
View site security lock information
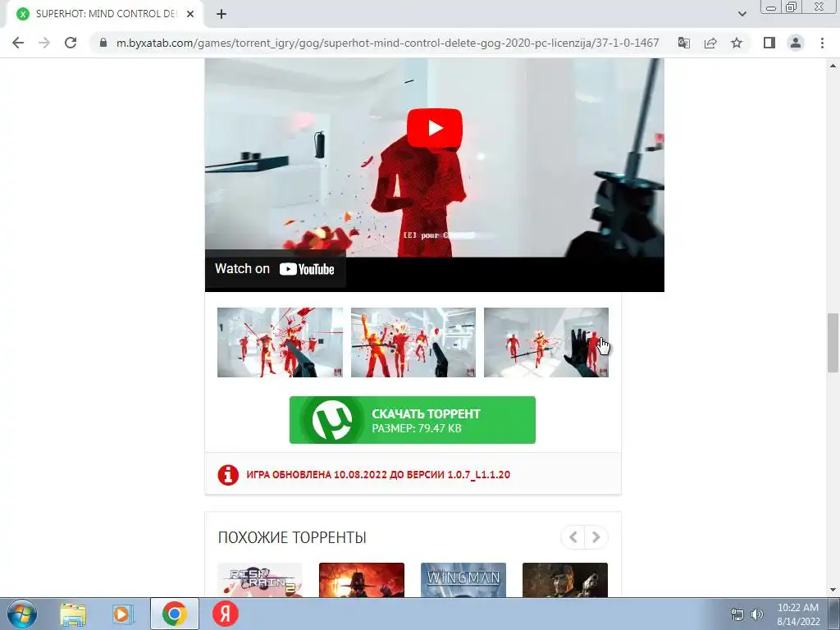(103, 43)
